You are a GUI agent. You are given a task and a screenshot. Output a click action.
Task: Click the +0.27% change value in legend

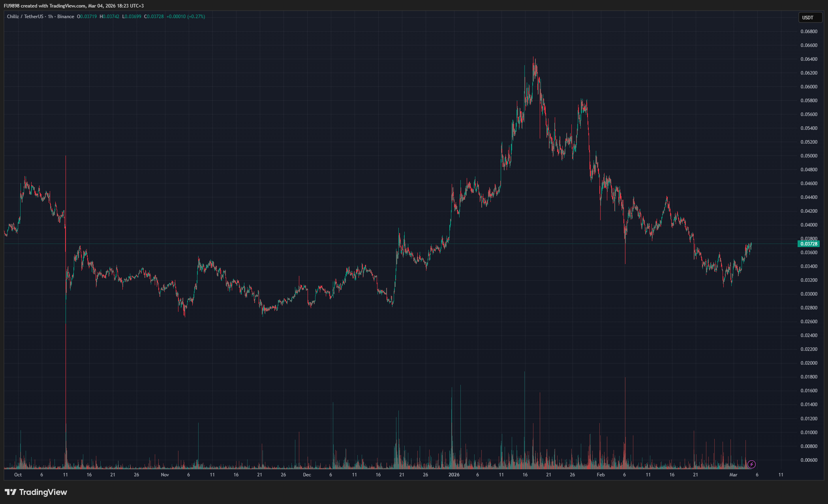[196, 17]
